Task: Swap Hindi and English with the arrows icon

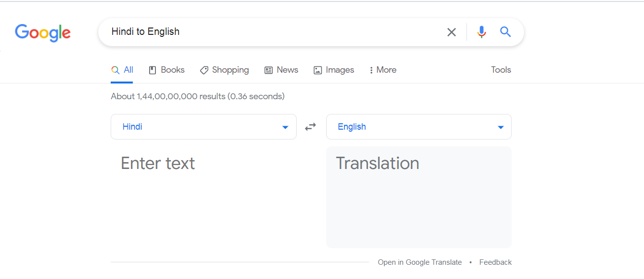Action: (310, 127)
